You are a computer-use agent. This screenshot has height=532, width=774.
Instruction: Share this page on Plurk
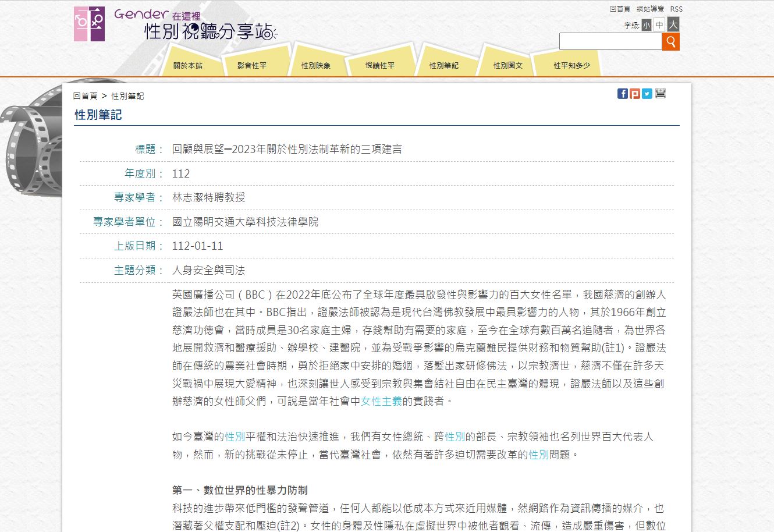point(635,94)
